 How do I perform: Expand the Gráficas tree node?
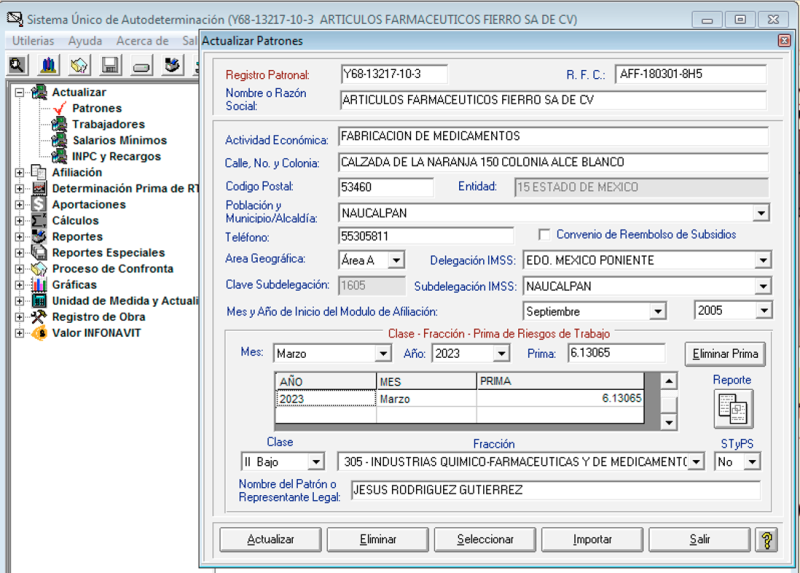pyautogui.click(x=19, y=285)
